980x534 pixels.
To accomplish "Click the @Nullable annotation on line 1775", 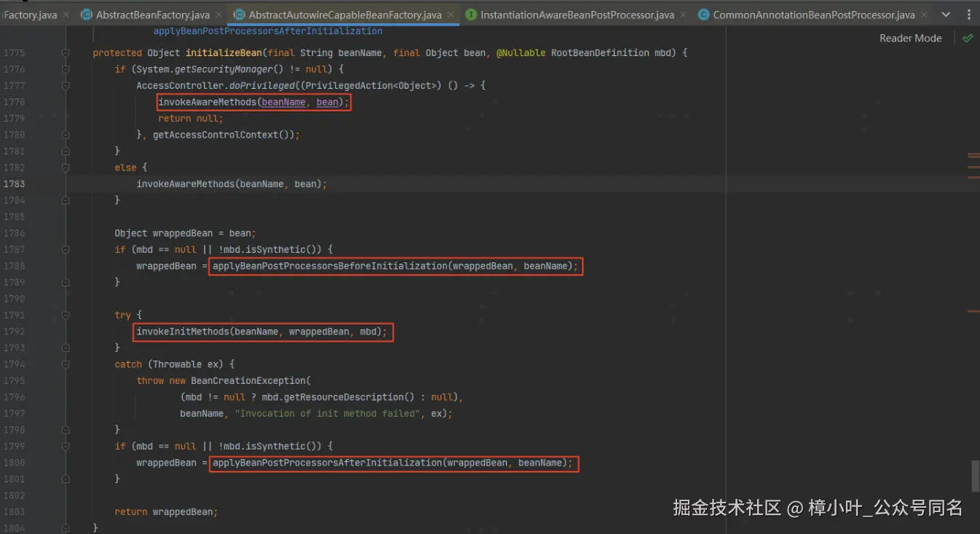I will (521, 52).
